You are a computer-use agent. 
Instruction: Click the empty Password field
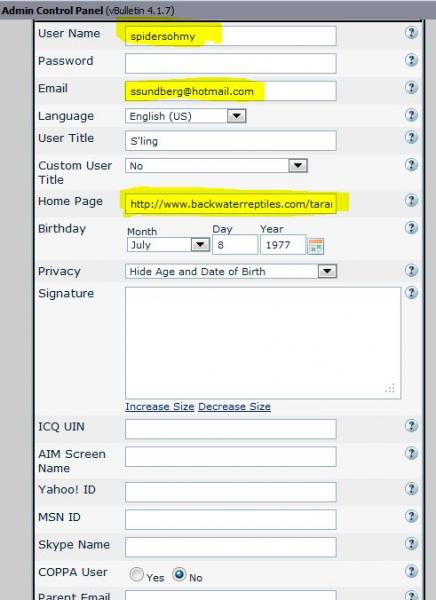click(x=231, y=64)
